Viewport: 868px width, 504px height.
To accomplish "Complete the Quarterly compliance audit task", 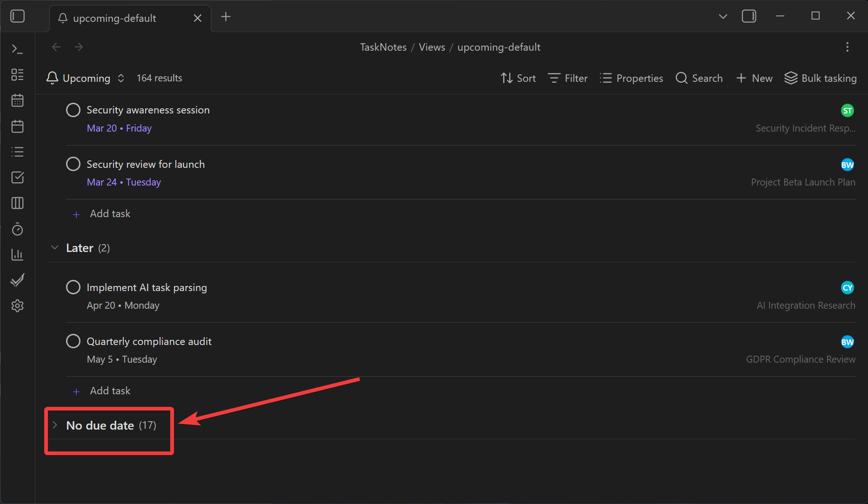I will [x=73, y=341].
